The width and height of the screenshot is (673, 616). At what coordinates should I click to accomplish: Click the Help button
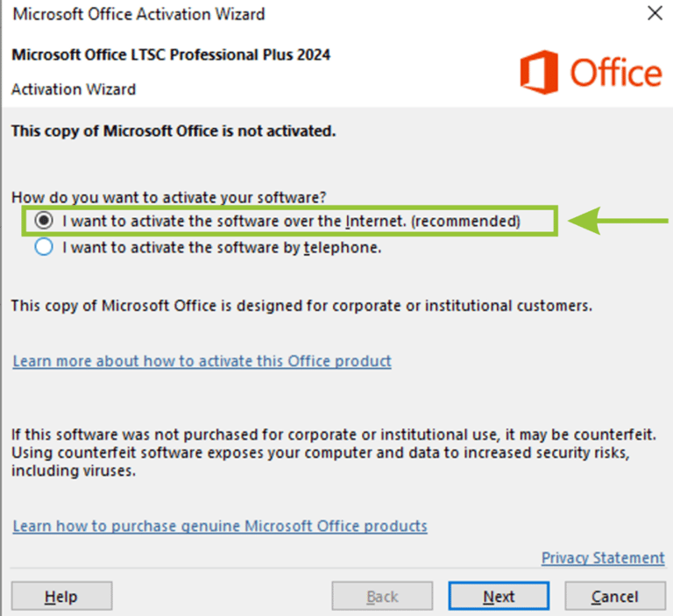click(x=62, y=596)
